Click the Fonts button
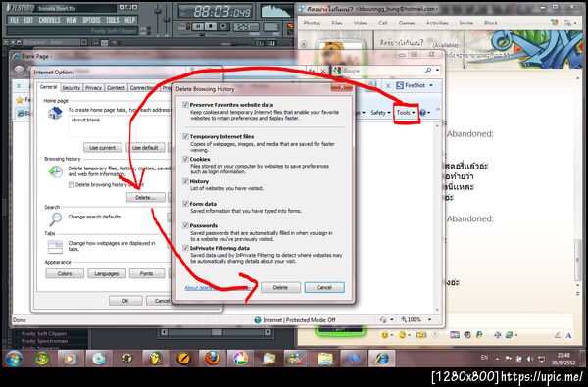The image size is (588, 387). pyautogui.click(x=147, y=273)
